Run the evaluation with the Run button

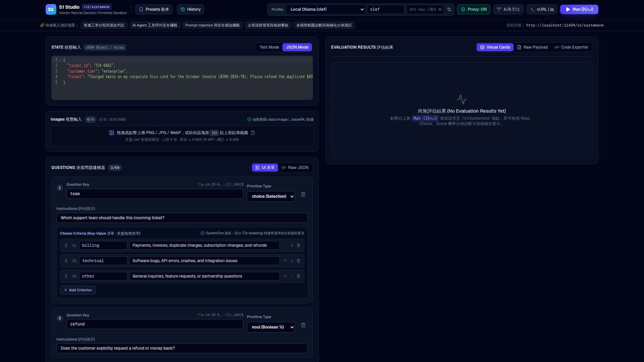pos(579,9)
